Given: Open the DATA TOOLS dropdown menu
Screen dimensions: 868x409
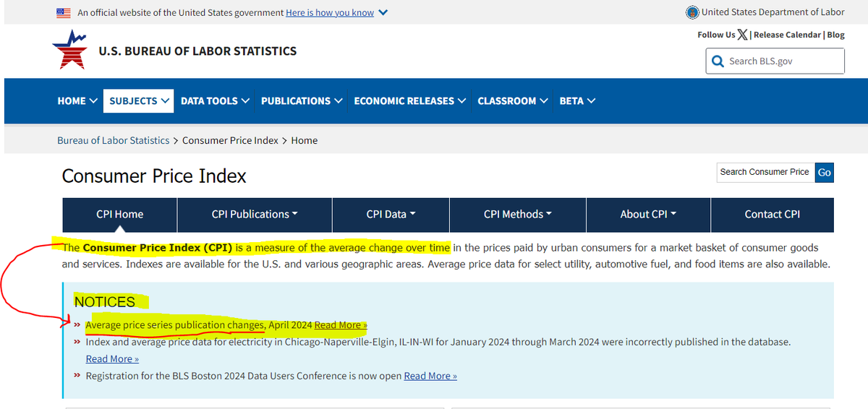Looking at the screenshot, I should [x=215, y=101].
